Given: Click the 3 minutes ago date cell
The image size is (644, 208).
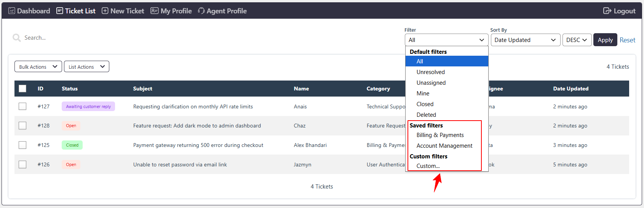Looking at the screenshot, I should (x=570, y=145).
